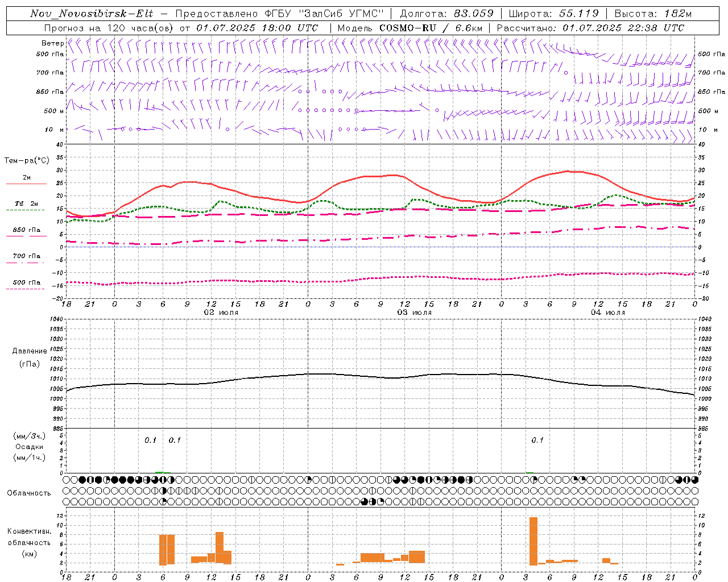Click the 2м temperature legend entry

tap(27, 178)
